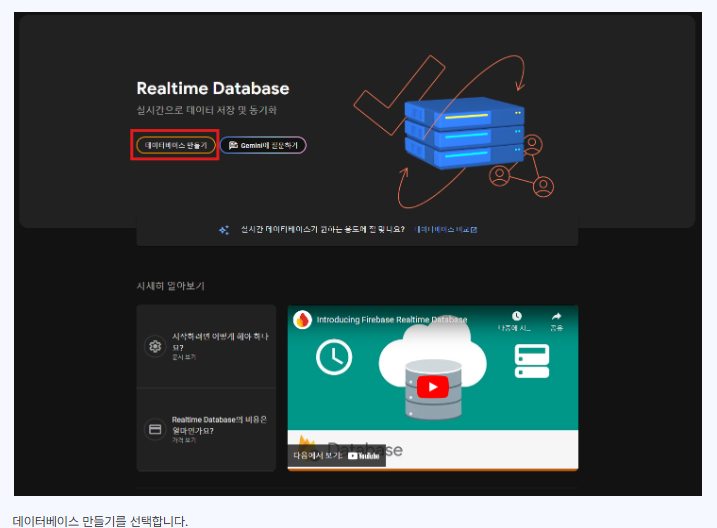The height and width of the screenshot is (528, 717).
Task: Click the server stack illustration
Action: [464, 133]
